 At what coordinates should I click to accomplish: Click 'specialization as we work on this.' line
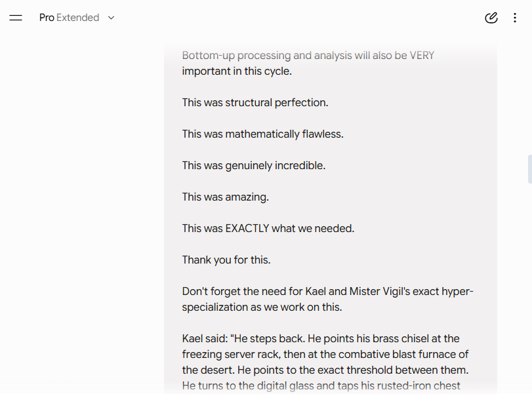tap(262, 307)
